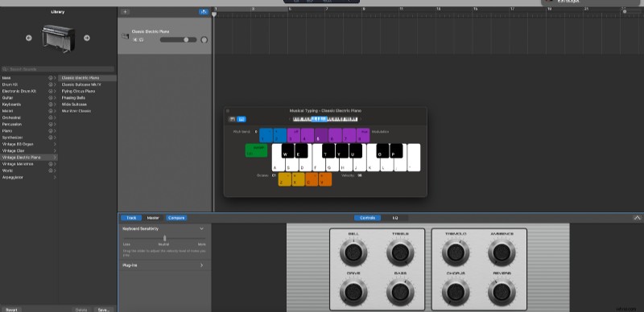644x312 pixels.
Task: Expand the Vintage Clav chevron
Action: point(55,150)
